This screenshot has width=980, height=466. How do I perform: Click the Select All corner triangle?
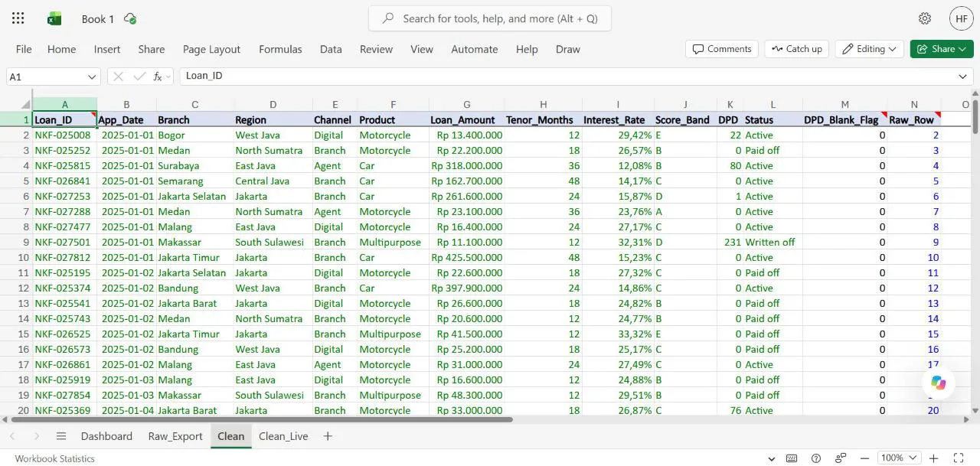(x=26, y=105)
